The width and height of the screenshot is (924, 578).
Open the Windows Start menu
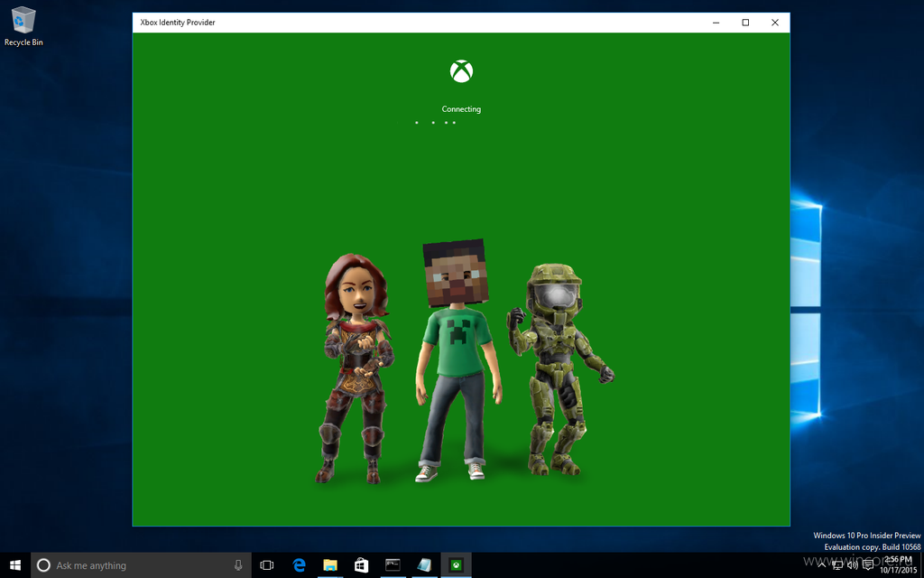pos(15,565)
